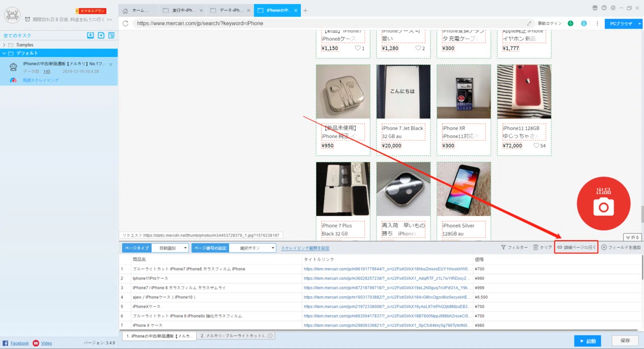Open the ページ番号の設定 選択ボタン dropdown
The image size is (644, 349).
(x=253, y=248)
